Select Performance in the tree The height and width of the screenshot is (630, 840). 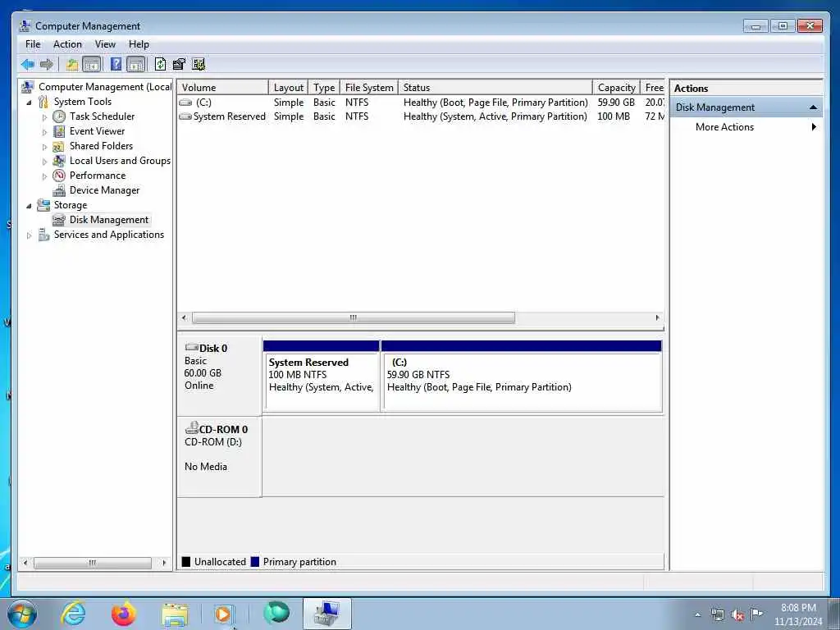point(98,176)
